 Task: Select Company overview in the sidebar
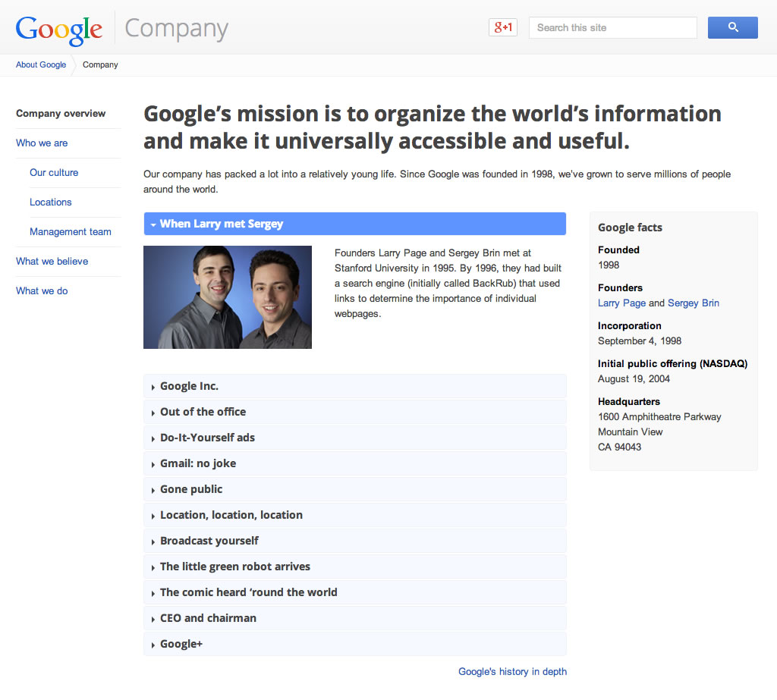point(61,114)
